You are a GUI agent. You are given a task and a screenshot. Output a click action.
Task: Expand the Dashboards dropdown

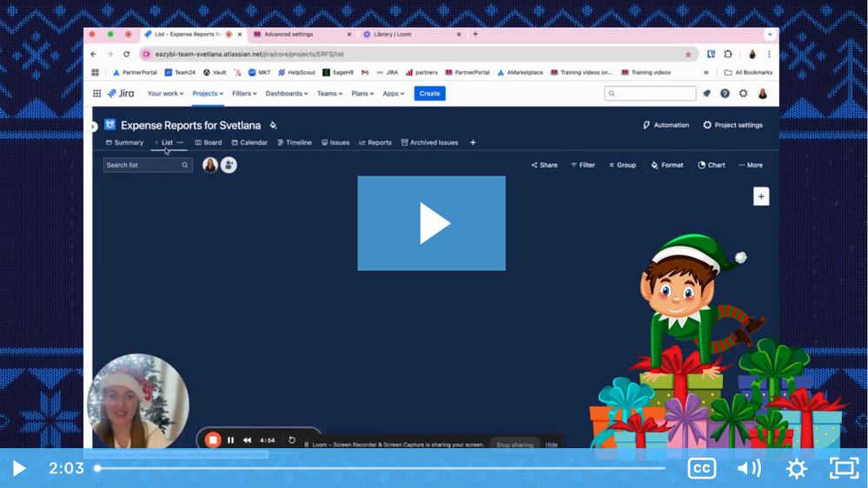287,94
